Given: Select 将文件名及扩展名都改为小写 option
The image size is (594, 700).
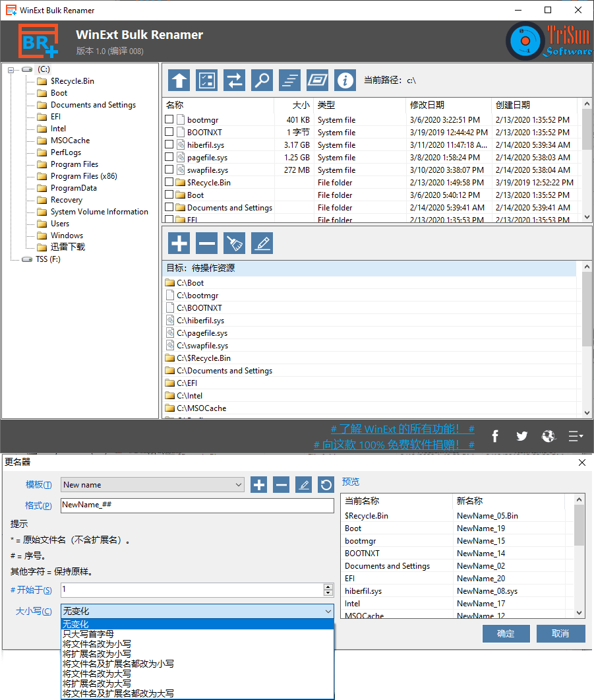Looking at the screenshot, I should 198,664.
